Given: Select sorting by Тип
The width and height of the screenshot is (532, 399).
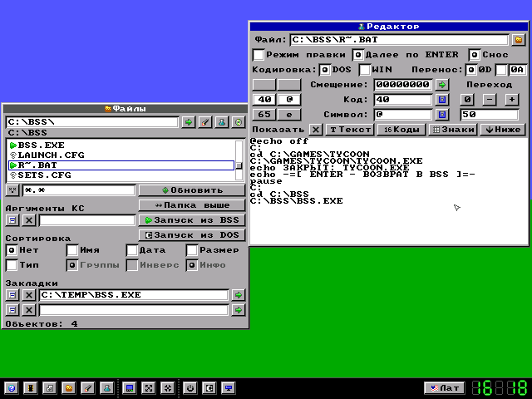Looking at the screenshot, I should coord(12,265).
